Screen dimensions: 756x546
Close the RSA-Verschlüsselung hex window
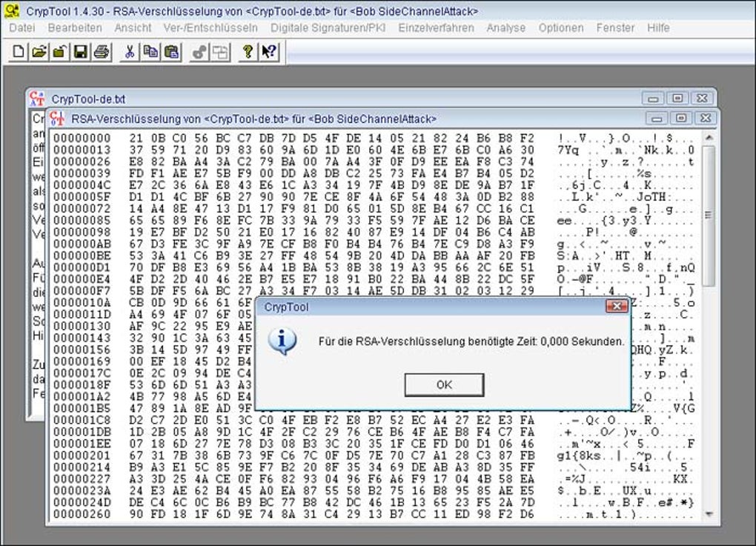706,118
